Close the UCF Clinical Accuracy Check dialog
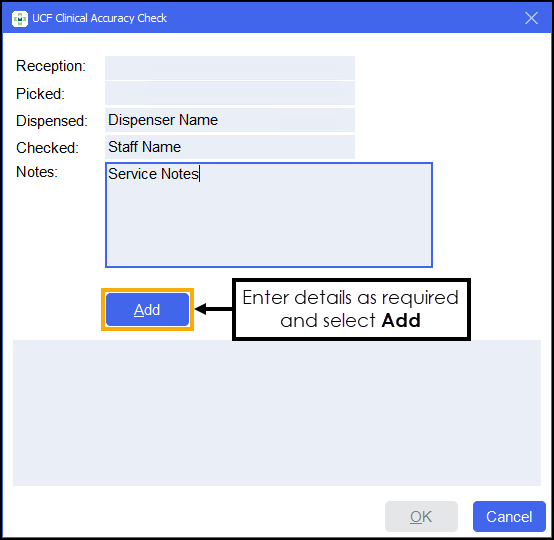 click(x=531, y=18)
